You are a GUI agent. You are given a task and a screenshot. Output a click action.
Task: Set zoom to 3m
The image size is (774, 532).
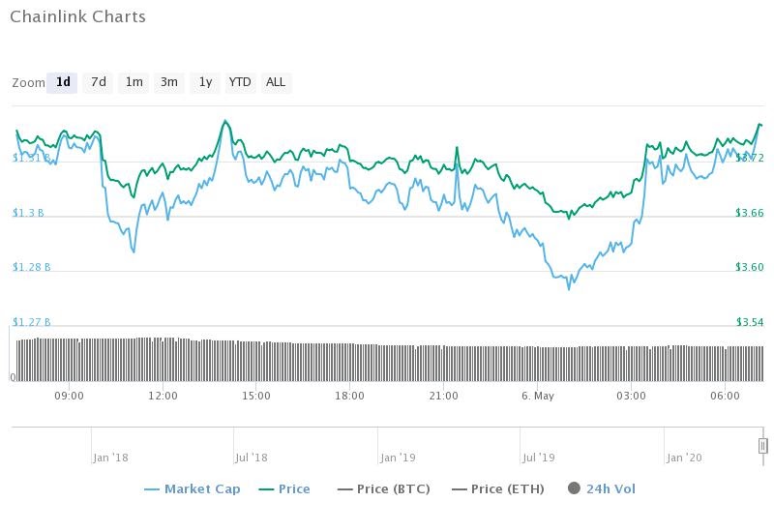(168, 82)
